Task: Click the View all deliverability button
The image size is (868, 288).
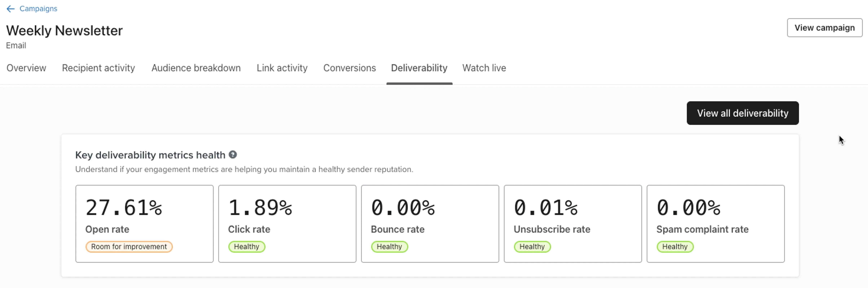Action: [743, 113]
